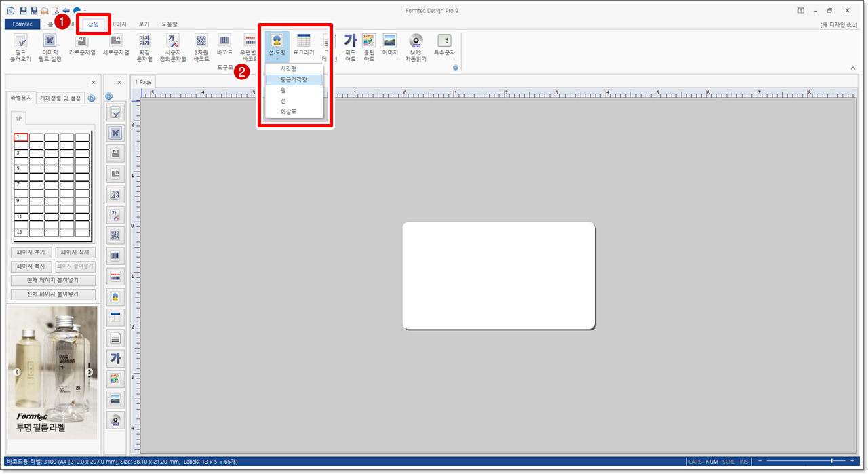Open 이미지 필드 설정 in the ribbon
868x474 pixels.
[x=50, y=47]
